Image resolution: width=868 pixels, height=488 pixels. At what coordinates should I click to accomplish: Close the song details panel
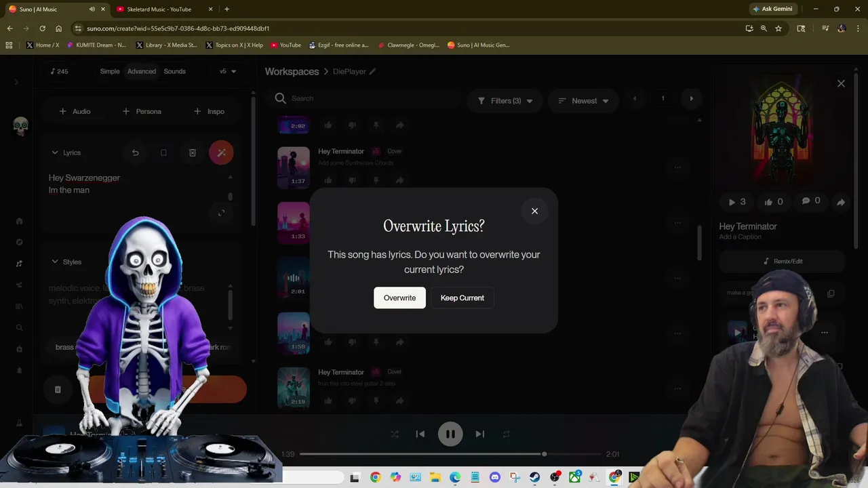coord(841,83)
